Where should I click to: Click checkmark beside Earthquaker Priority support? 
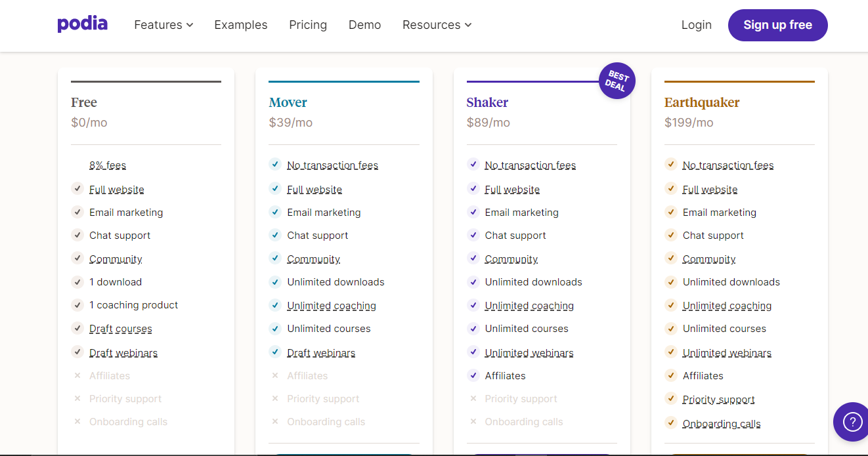670,399
